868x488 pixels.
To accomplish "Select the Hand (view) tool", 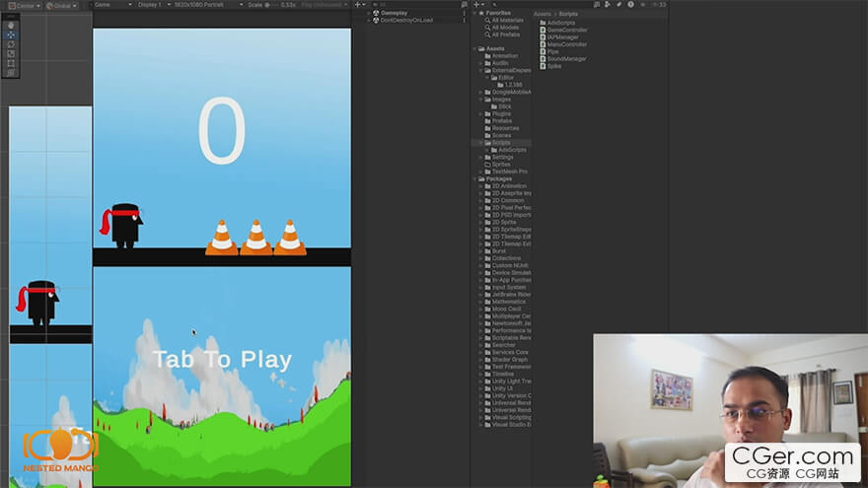I will [11, 25].
